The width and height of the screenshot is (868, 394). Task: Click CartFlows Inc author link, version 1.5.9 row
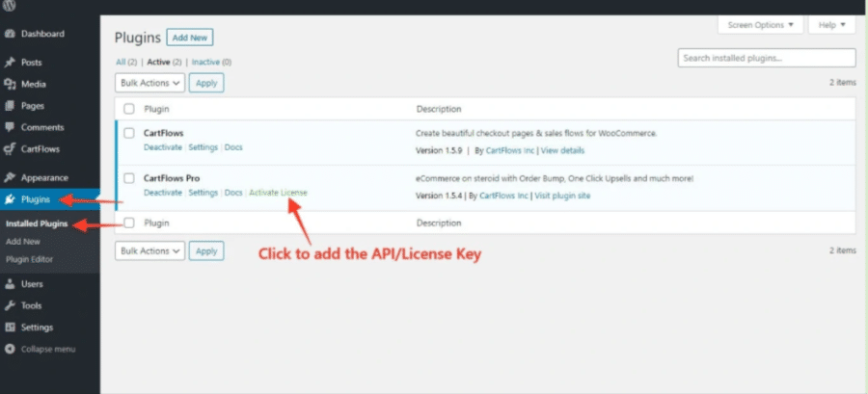click(x=510, y=150)
